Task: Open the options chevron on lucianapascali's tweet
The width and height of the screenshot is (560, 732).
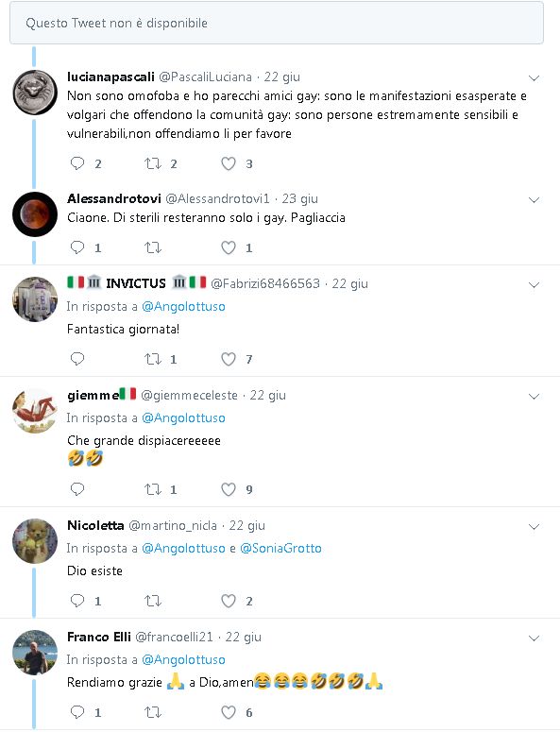Action: pos(534,78)
